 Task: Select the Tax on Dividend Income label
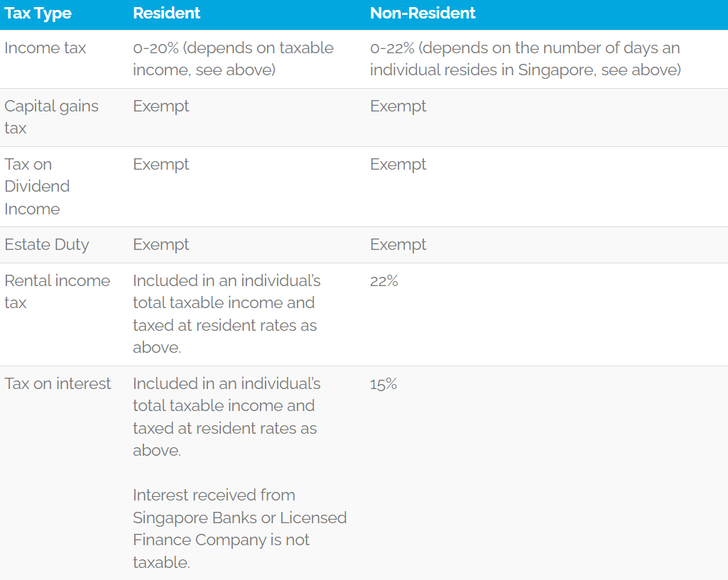click(37, 187)
